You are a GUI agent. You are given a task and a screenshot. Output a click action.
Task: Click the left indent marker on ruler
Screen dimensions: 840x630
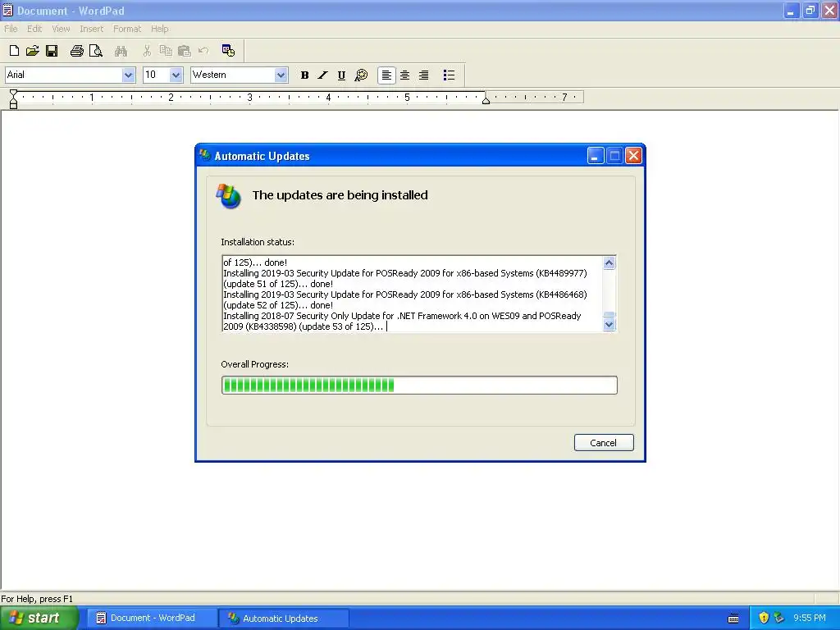(13, 104)
